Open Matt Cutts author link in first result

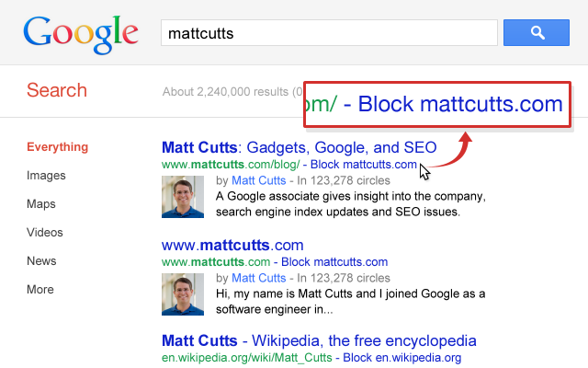tap(259, 180)
